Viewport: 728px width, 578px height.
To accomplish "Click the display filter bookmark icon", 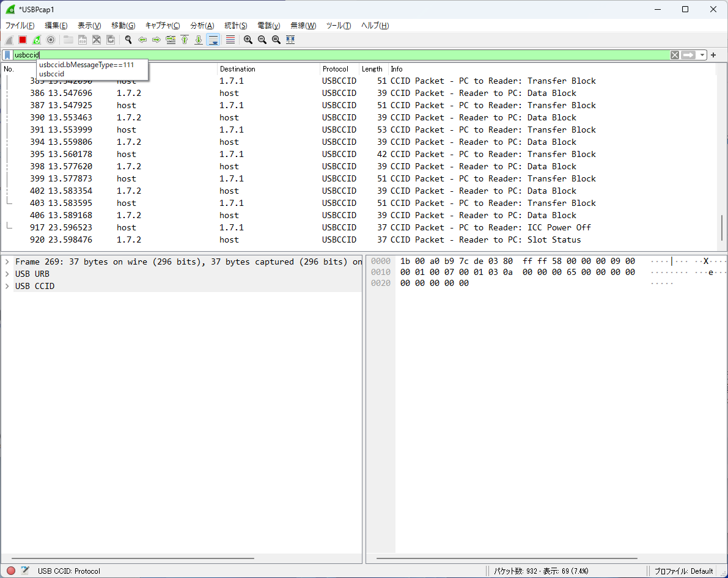I will 7,55.
